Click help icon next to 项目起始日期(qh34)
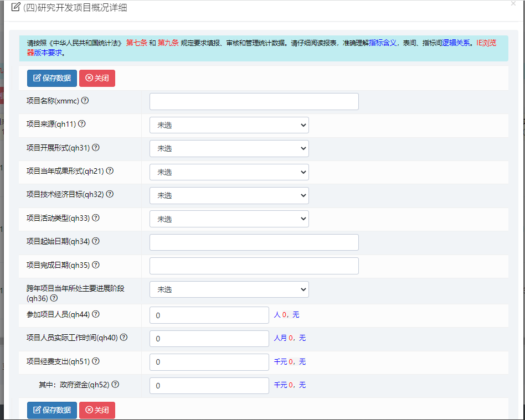 (96, 241)
